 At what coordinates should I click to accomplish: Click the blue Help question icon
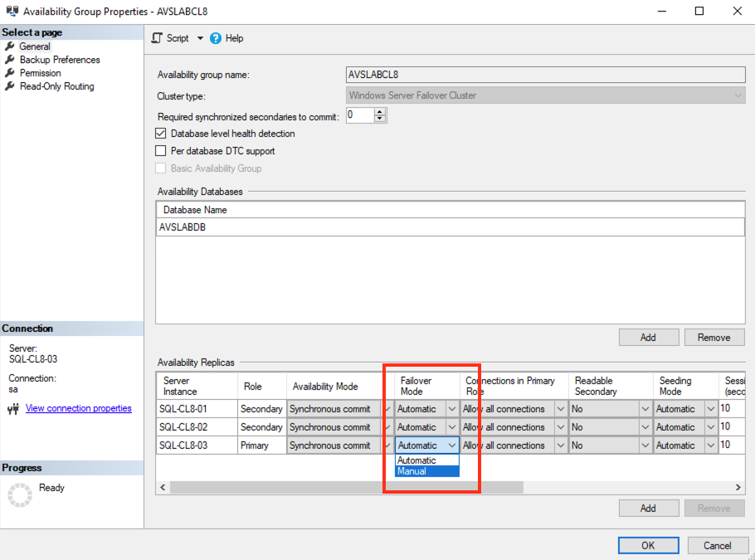(216, 38)
